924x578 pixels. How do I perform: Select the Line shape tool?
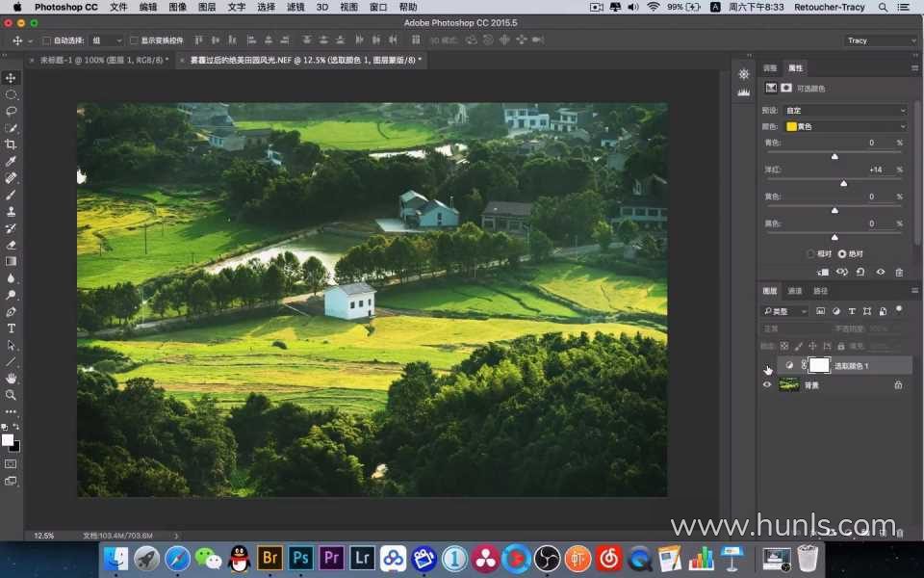coord(11,361)
